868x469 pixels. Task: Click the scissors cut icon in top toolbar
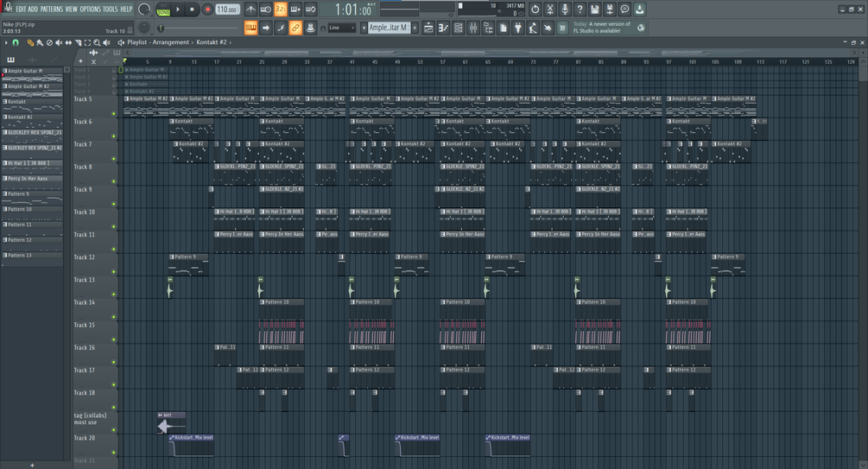549,10
